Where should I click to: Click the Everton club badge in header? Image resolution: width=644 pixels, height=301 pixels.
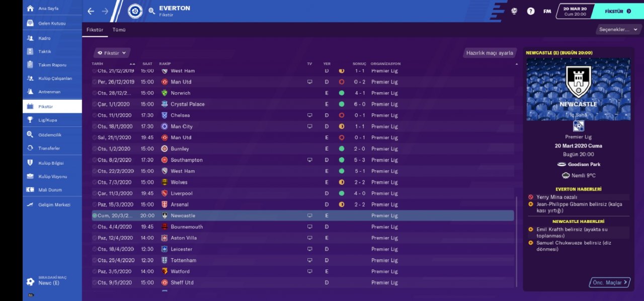pyautogui.click(x=135, y=11)
